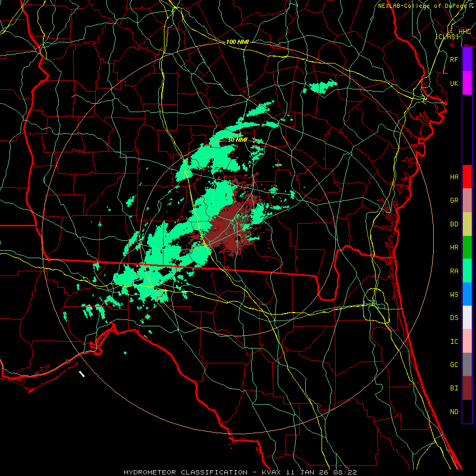Click the BI legend label
This screenshot has width=476, height=476.
pyautogui.click(x=454, y=388)
